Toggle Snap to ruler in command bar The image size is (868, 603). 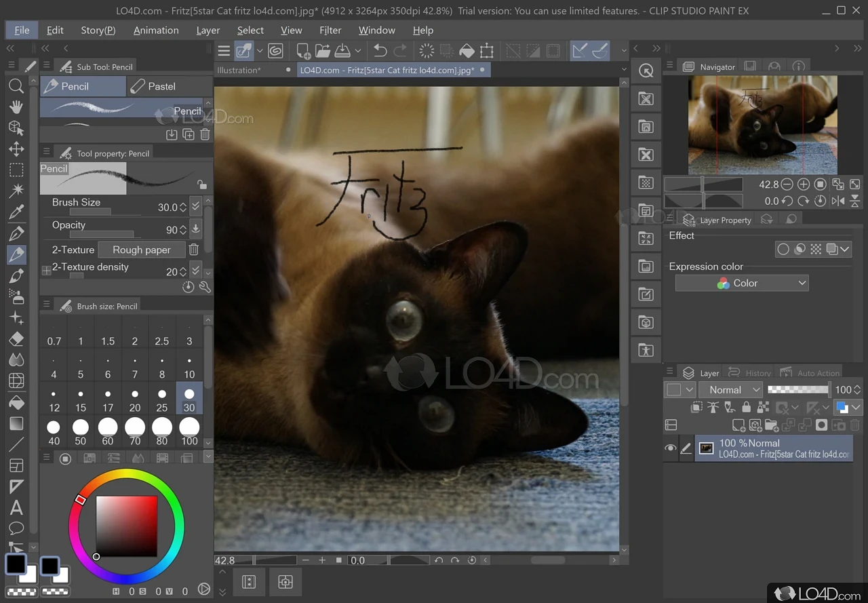[579, 51]
